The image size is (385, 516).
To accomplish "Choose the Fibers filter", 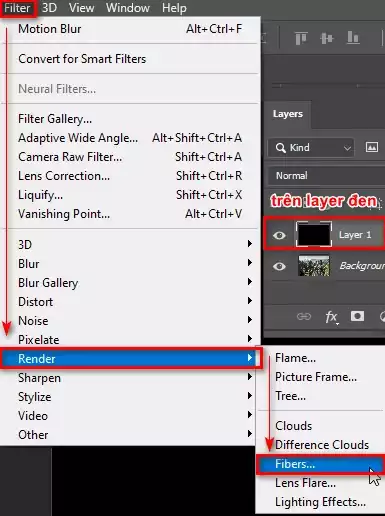I will click(320, 464).
